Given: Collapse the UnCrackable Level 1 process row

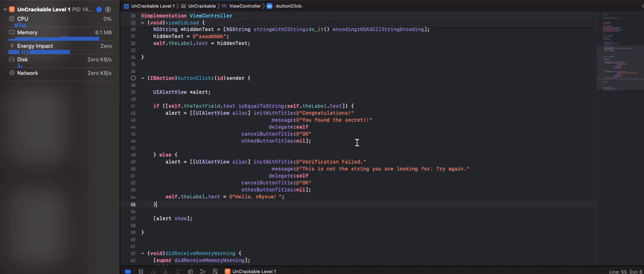Looking at the screenshot, I should click(x=5, y=9).
